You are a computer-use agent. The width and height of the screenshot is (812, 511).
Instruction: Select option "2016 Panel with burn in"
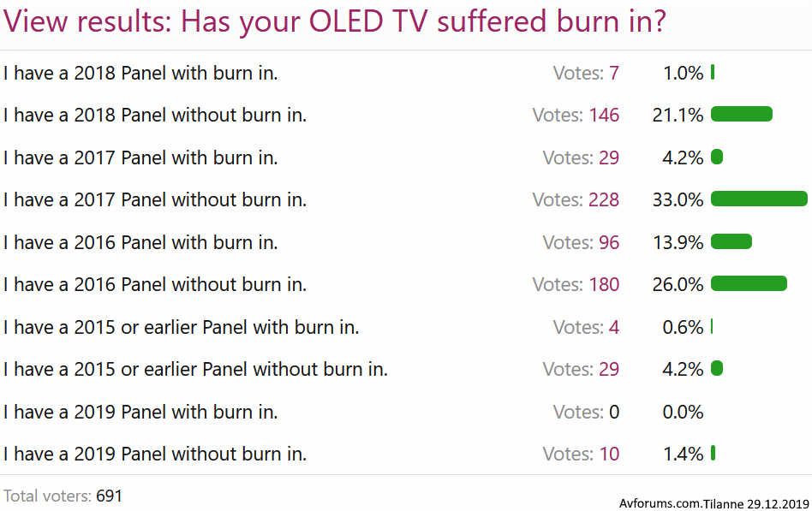[140, 243]
